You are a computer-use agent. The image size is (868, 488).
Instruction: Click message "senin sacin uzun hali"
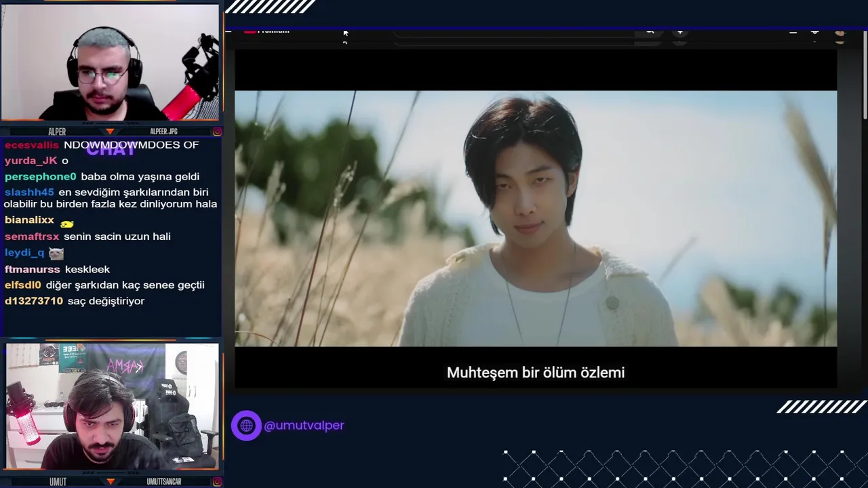coord(117,237)
